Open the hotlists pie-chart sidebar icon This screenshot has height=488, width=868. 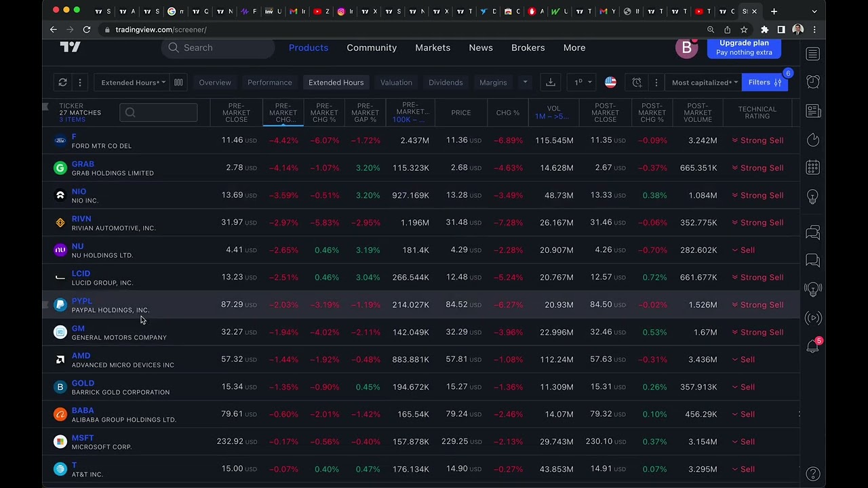click(x=812, y=140)
